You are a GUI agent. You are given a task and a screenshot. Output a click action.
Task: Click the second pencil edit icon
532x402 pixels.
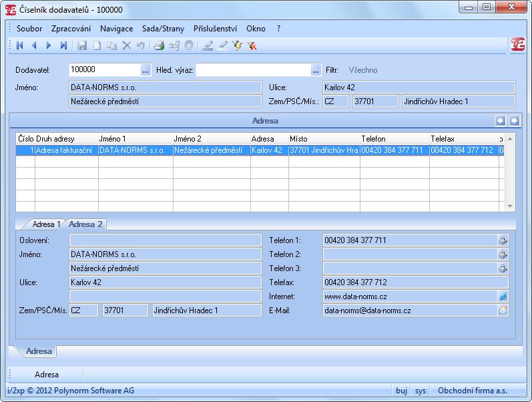click(222, 45)
